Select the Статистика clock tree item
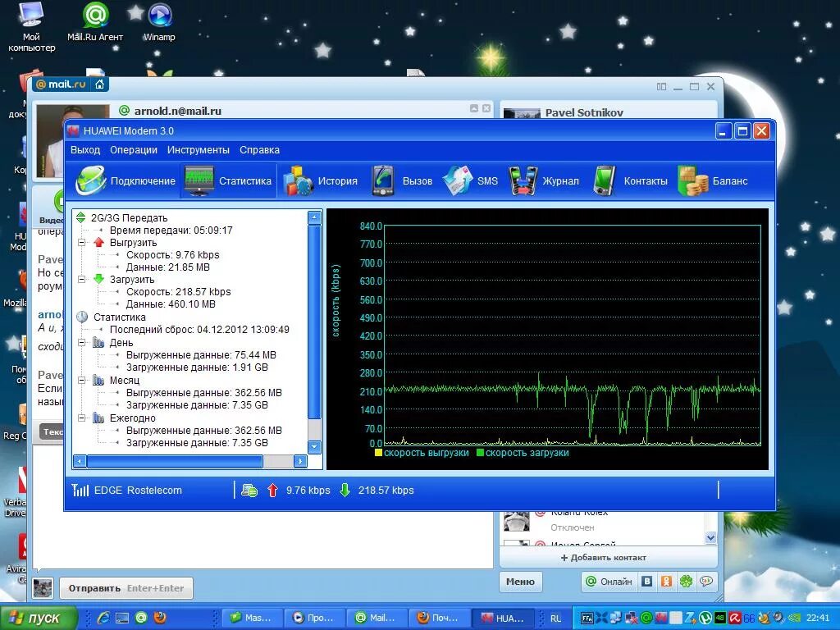Image resolution: width=840 pixels, height=630 pixels. pyautogui.click(x=119, y=317)
